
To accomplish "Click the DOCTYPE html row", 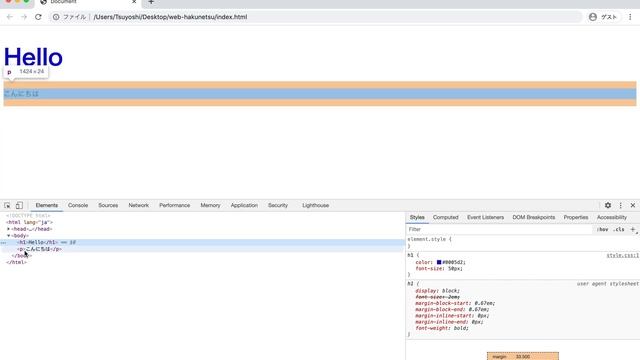I will [x=28, y=216].
